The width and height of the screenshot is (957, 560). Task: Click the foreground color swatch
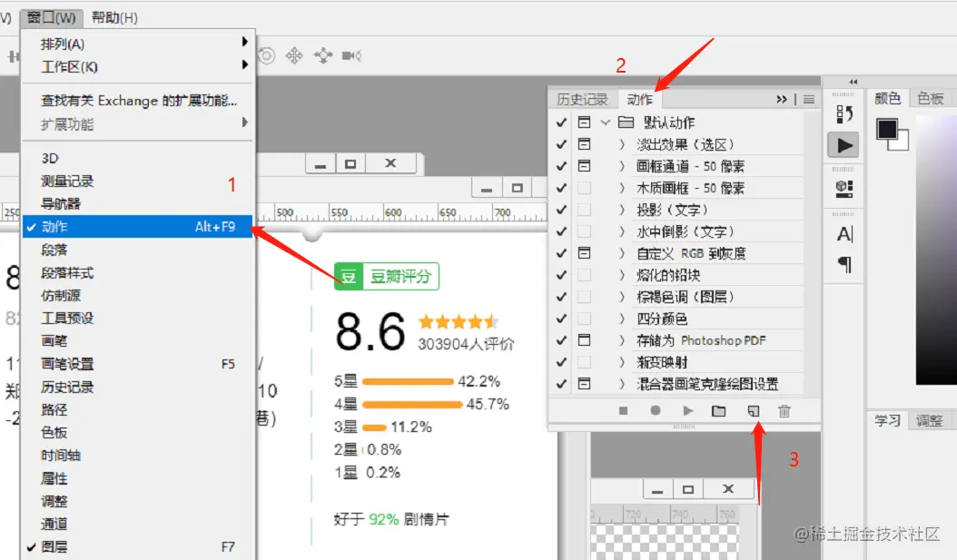click(x=887, y=129)
